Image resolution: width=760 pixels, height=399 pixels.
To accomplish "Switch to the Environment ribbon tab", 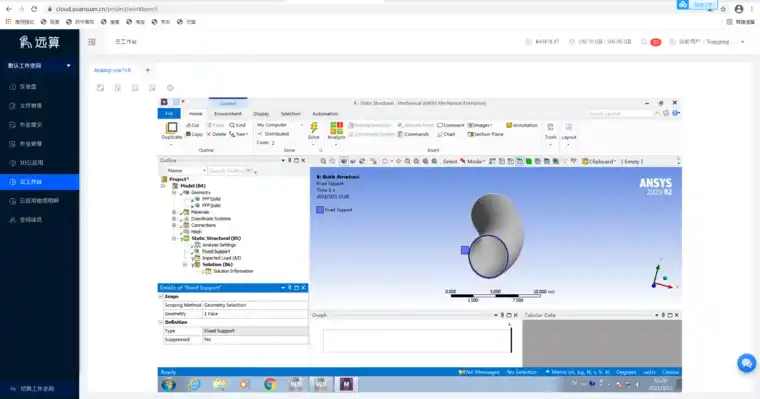I will (228, 113).
